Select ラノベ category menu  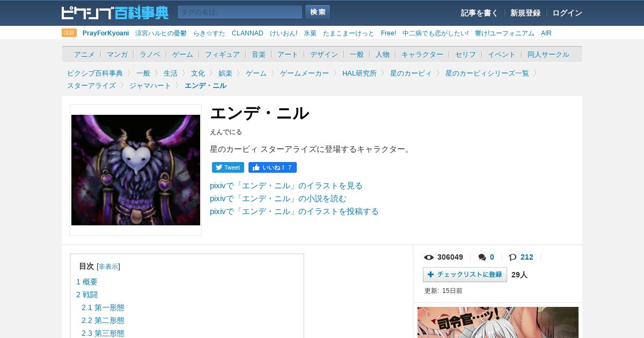(x=150, y=54)
